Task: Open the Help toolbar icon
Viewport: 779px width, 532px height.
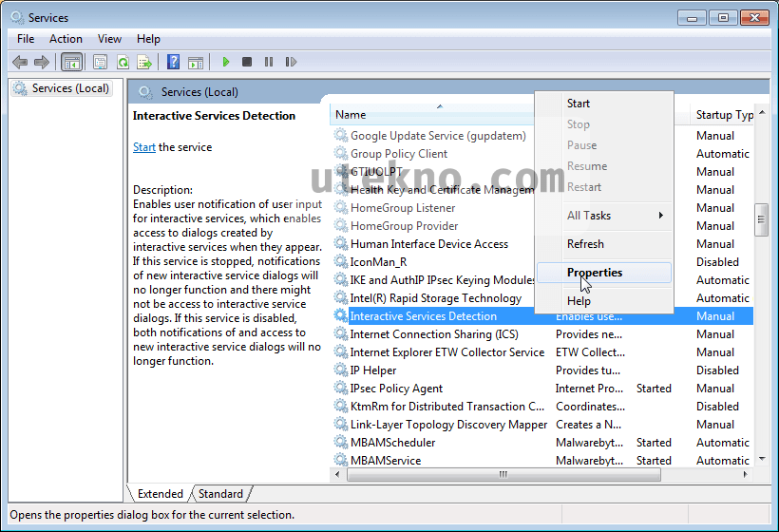Action: point(174,62)
